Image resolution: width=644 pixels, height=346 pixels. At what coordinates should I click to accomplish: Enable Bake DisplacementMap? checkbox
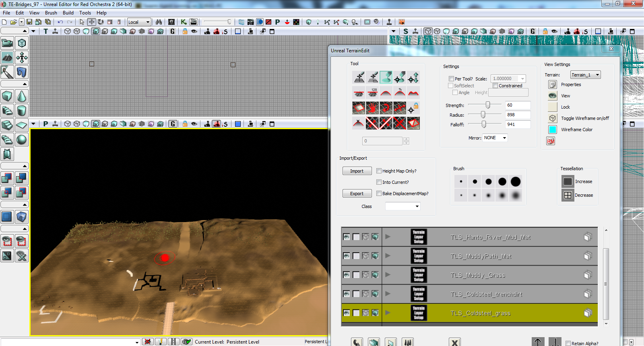(379, 194)
